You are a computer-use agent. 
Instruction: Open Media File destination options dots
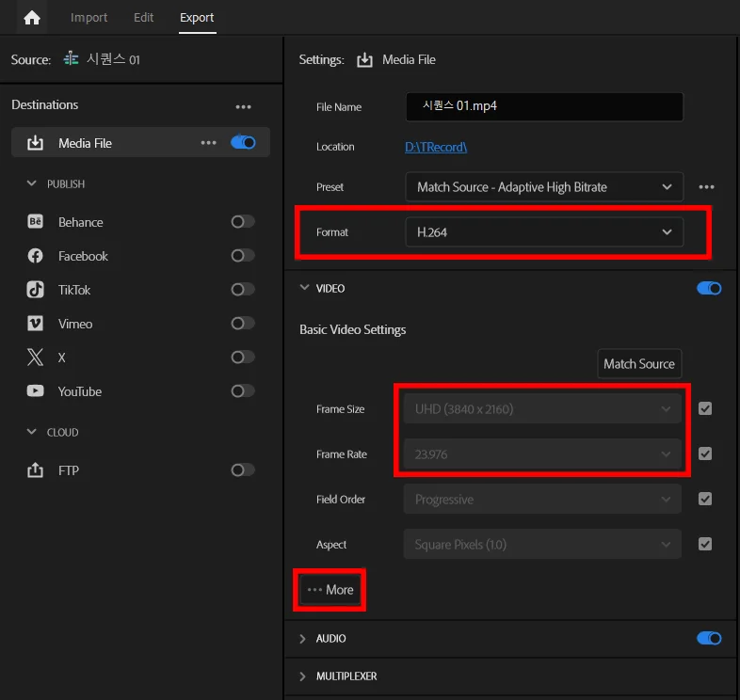point(209,142)
